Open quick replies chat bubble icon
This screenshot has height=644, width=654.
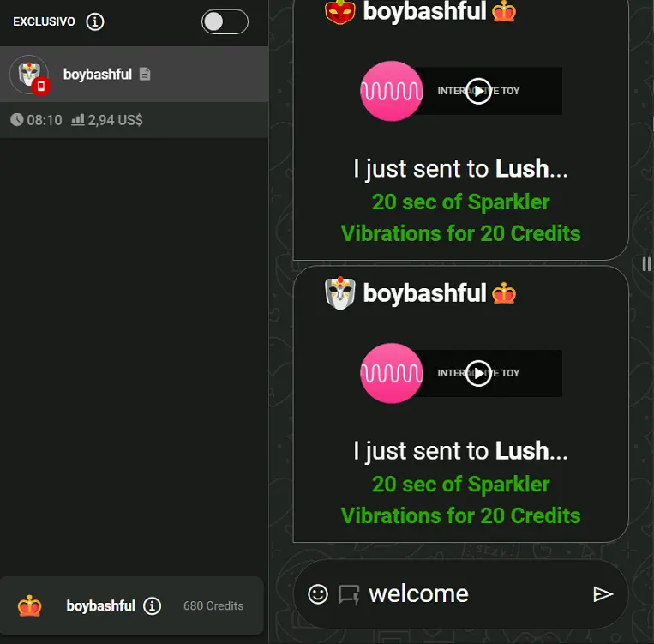coord(349,594)
